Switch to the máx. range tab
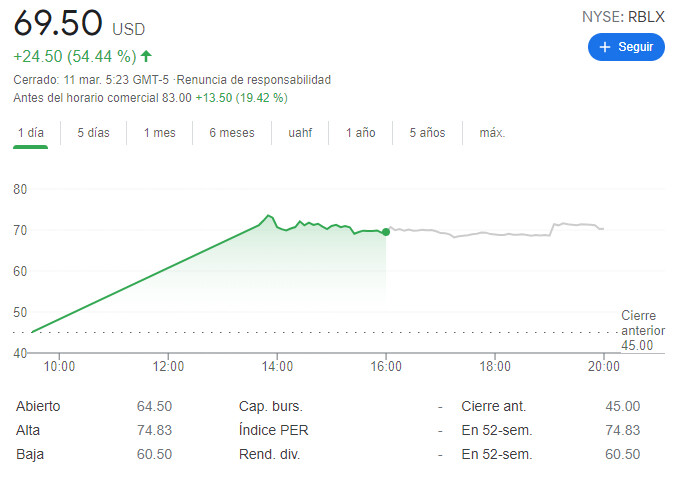697x482 pixels. click(x=492, y=133)
